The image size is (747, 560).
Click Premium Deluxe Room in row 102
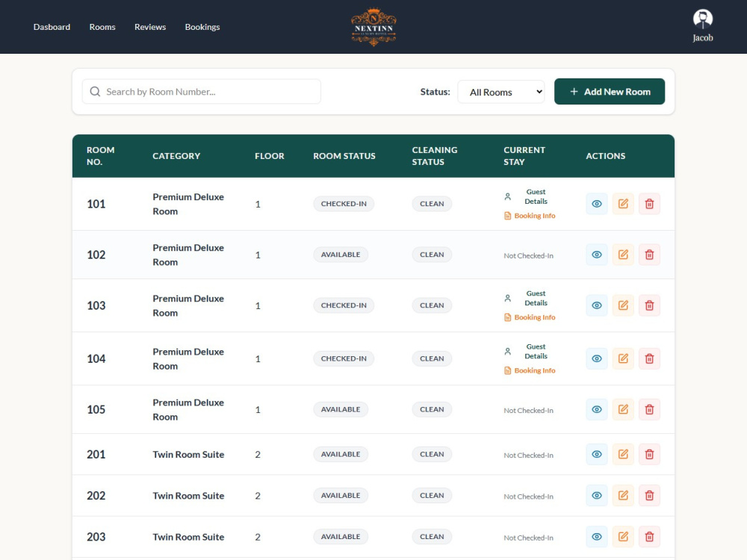[x=188, y=255]
